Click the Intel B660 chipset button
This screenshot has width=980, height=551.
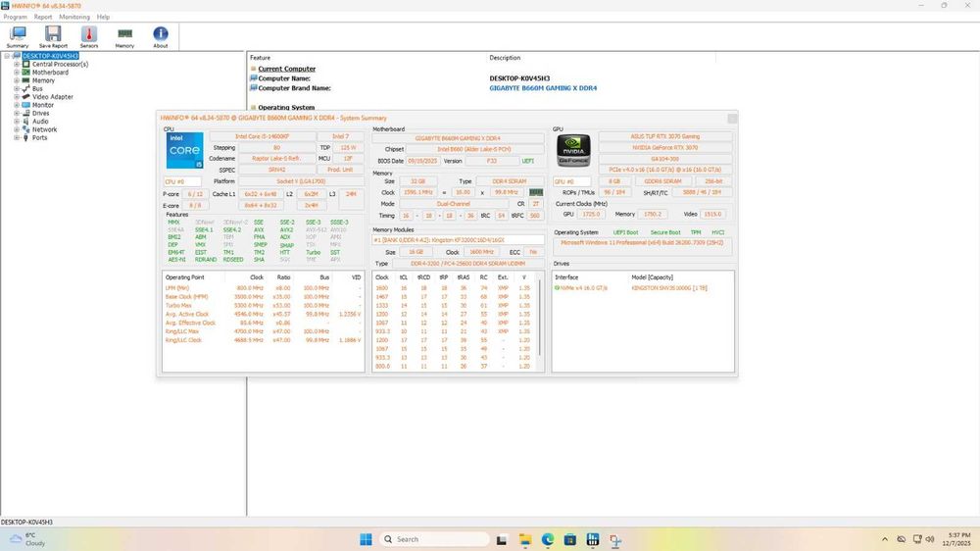coord(473,149)
